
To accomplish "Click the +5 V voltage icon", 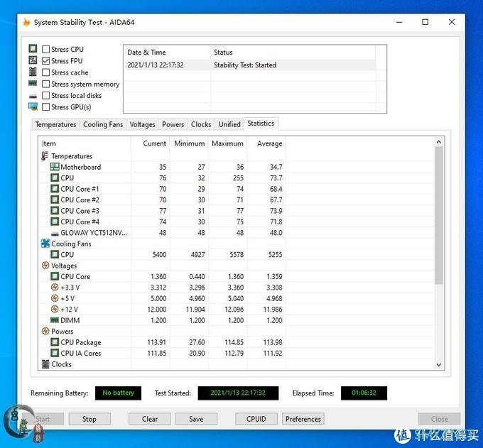I will click(x=55, y=298).
